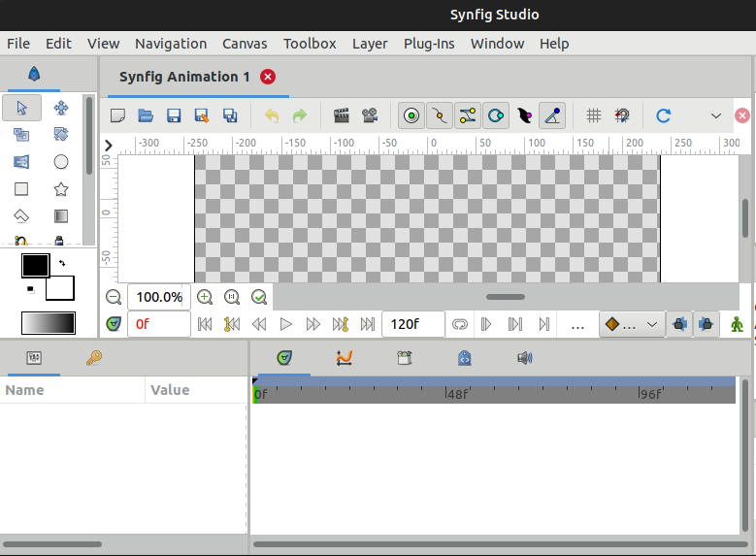Toggle vertex handles display
Image resolution: width=756 pixels, height=556 pixels.
[440, 115]
